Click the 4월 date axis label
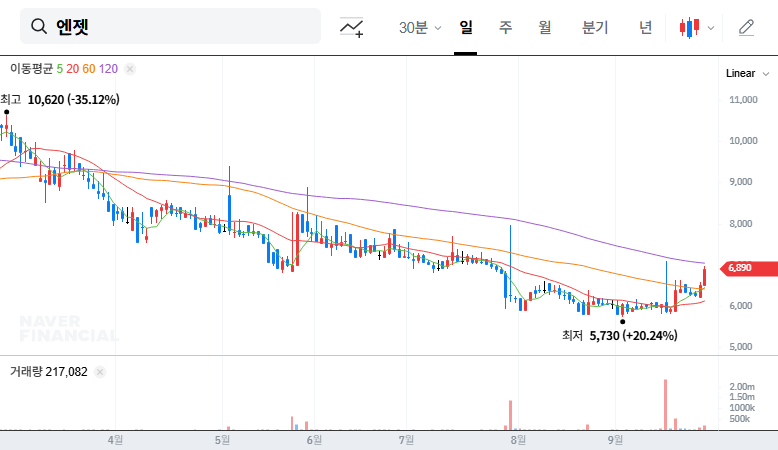 click(x=115, y=440)
